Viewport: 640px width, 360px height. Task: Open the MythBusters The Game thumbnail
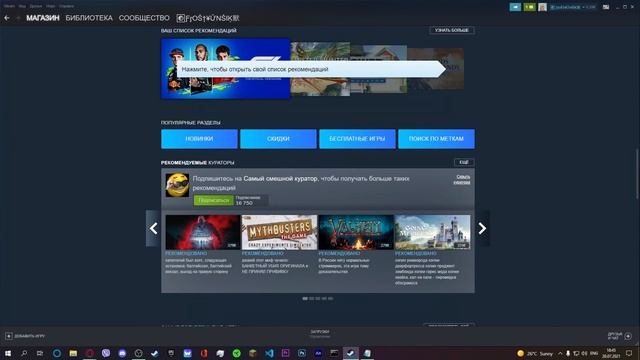tap(279, 232)
